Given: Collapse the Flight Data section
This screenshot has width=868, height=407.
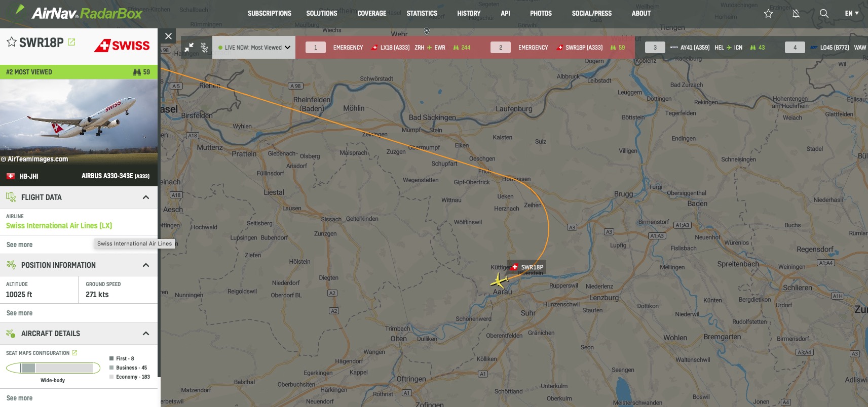Looking at the screenshot, I should pyautogui.click(x=146, y=197).
